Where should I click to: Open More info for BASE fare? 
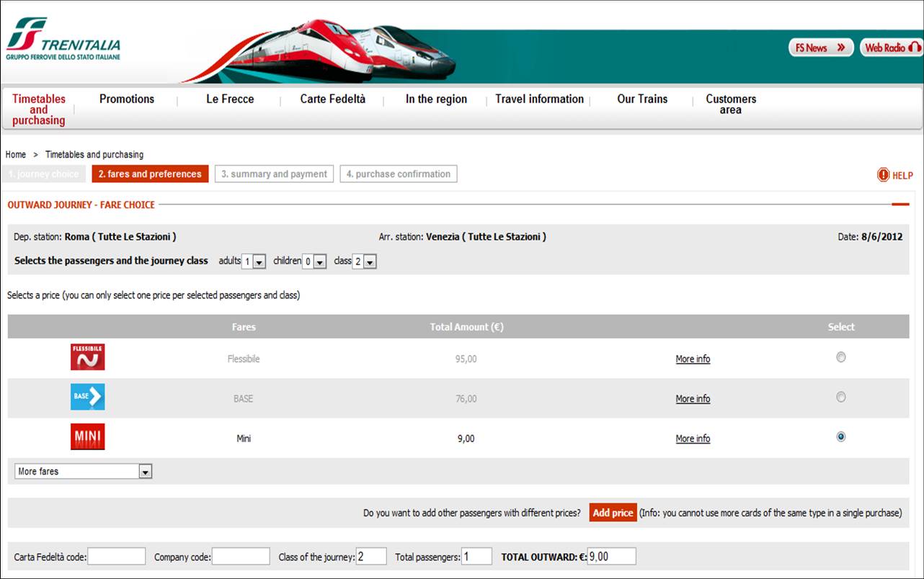click(x=693, y=399)
